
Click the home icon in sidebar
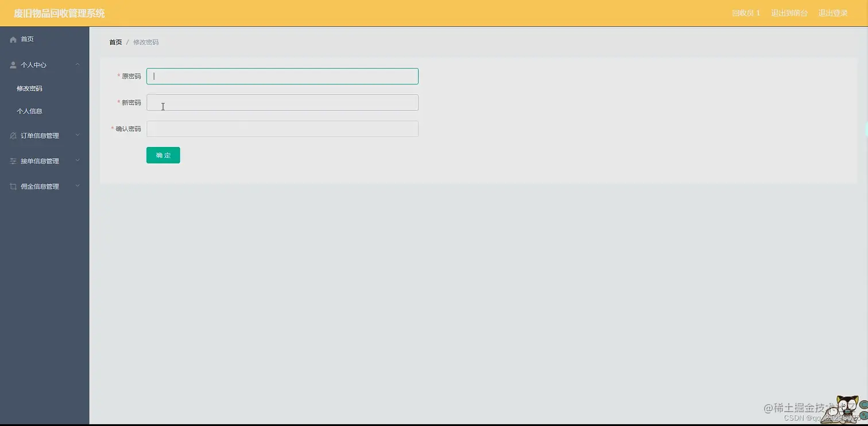13,40
